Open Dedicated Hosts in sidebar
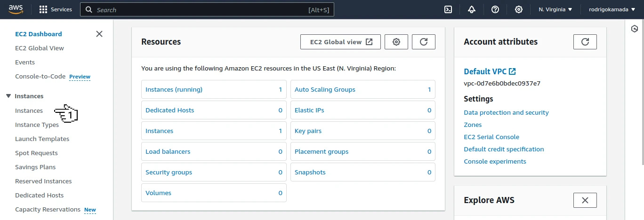644x220 pixels. (39, 195)
